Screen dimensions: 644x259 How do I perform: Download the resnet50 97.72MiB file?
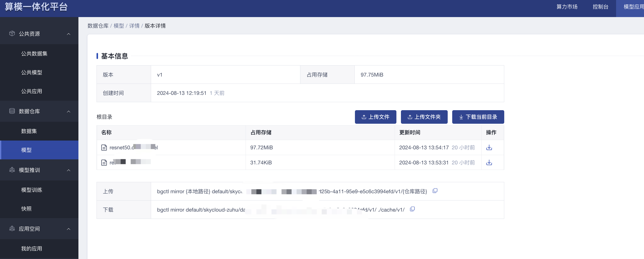[489, 148]
